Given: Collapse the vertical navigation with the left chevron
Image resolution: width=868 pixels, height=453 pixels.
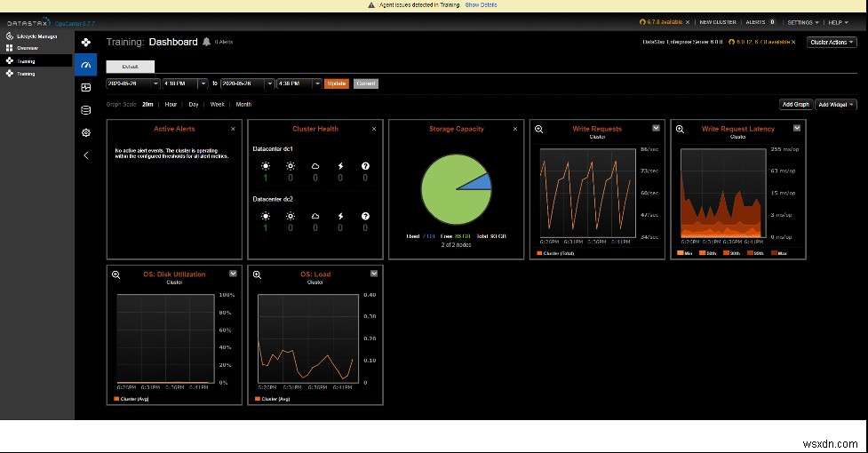Looking at the screenshot, I should click(86, 155).
